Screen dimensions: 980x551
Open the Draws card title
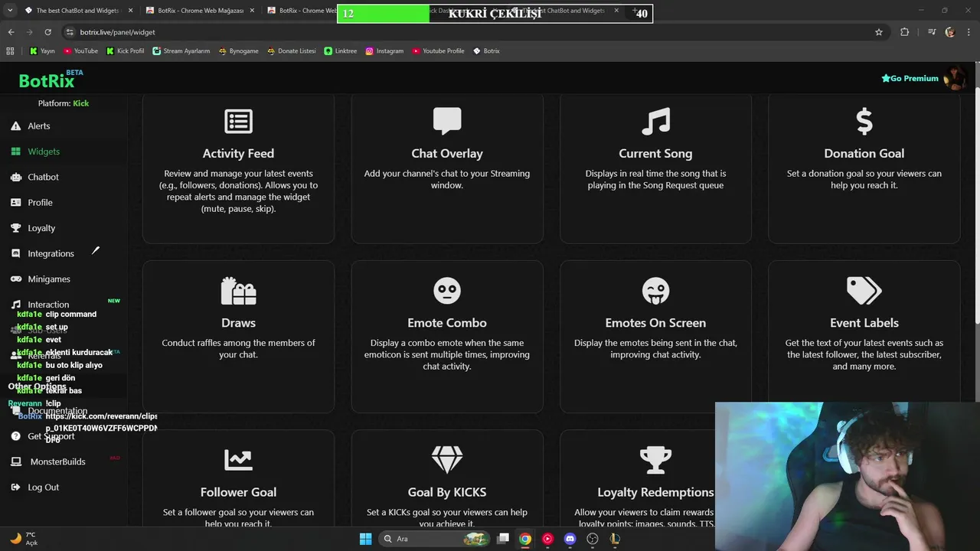(x=238, y=323)
